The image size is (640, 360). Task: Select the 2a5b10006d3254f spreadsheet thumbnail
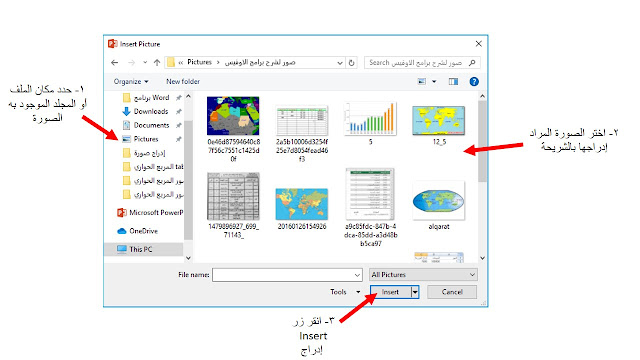302,120
